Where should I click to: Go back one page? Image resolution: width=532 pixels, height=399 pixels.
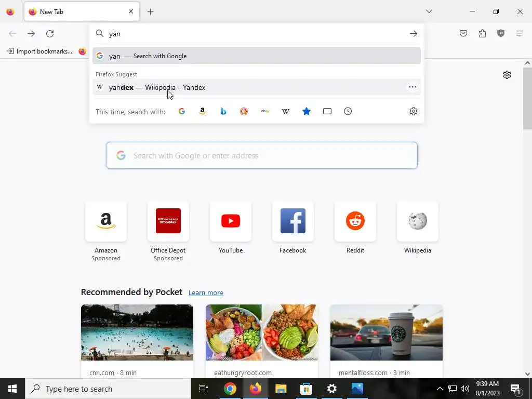coord(12,34)
